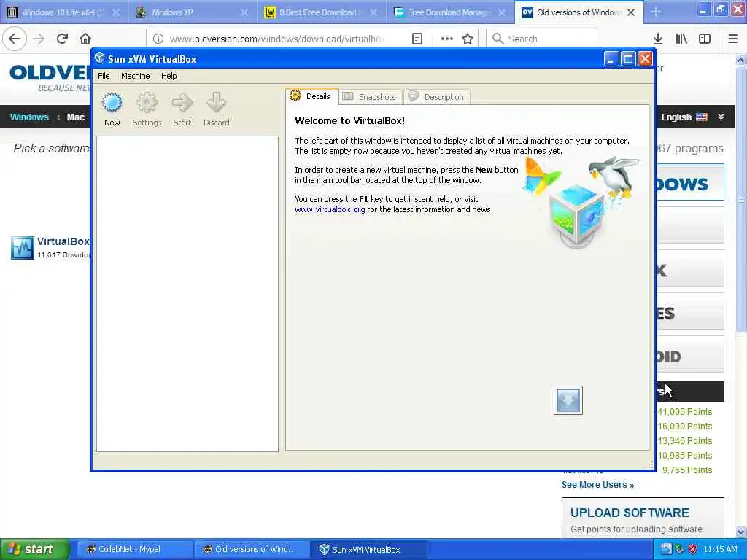The image size is (747, 560).
Task: Open the See More Users link
Action: point(597,485)
